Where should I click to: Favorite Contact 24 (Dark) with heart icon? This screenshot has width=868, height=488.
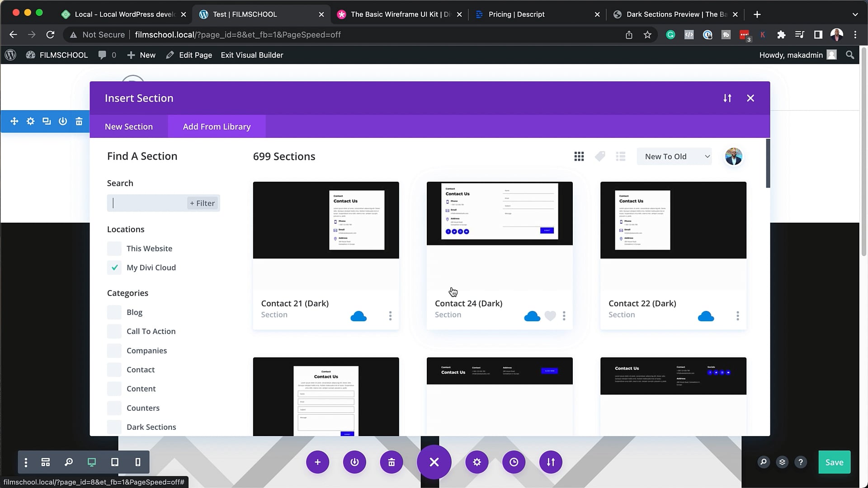(x=550, y=316)
